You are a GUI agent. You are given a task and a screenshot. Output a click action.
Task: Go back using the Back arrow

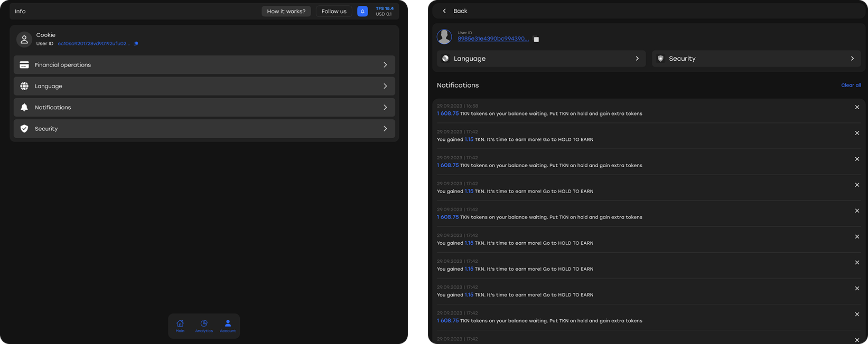[445, 11]
